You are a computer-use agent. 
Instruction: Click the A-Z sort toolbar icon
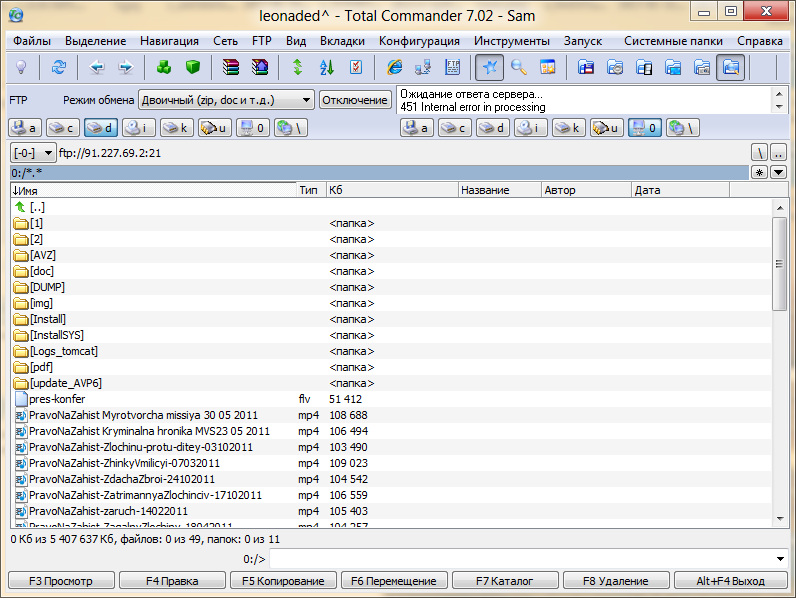coord(326,67)
